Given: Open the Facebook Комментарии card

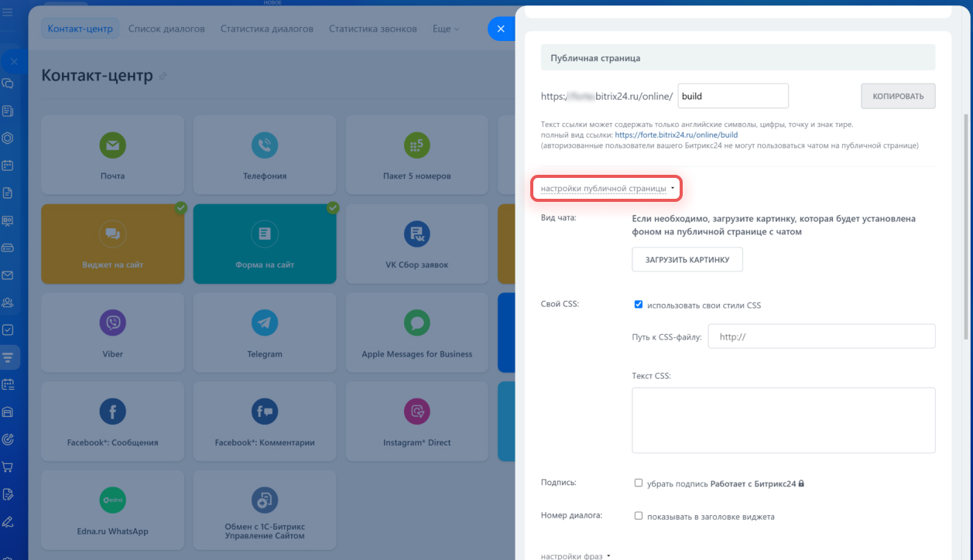Looking at the screenshot, I should 265,422.
